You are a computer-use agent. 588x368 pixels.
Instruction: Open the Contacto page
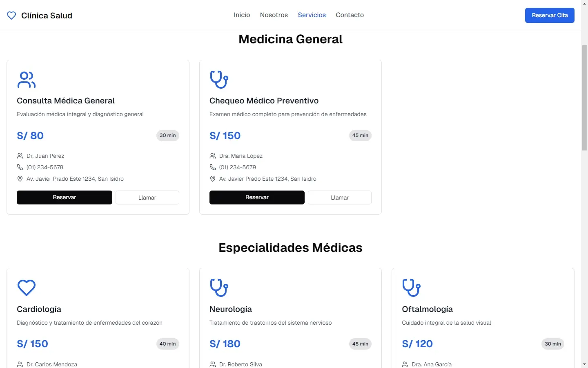click(350, 15)
